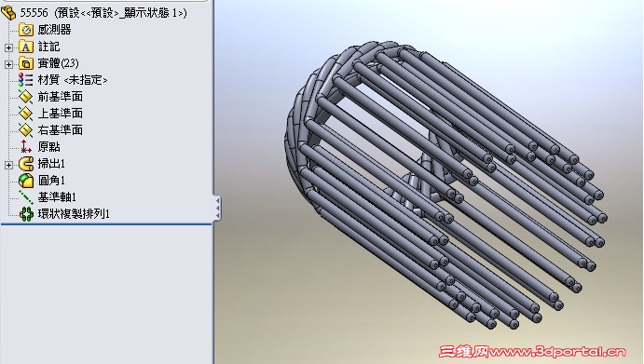Click the 圓角1 fillet feature icon
The image size is (644, 364).
click(26, 181)
